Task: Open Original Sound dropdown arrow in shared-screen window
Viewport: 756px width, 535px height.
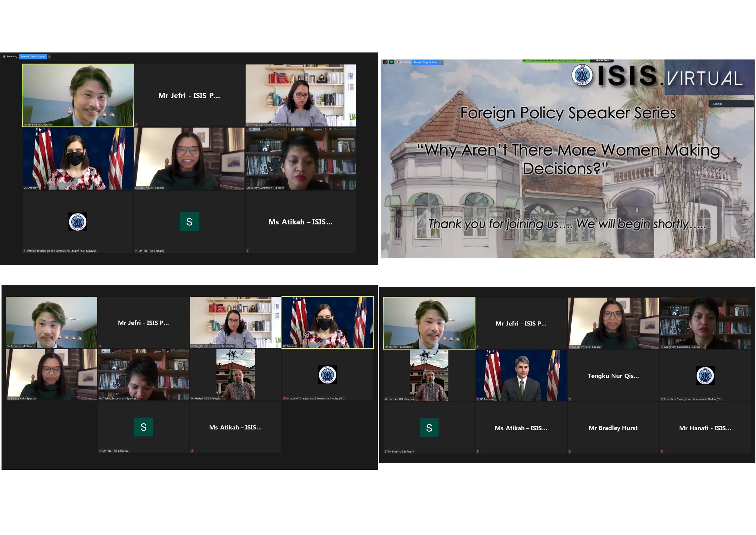Action: click(442, 62)
